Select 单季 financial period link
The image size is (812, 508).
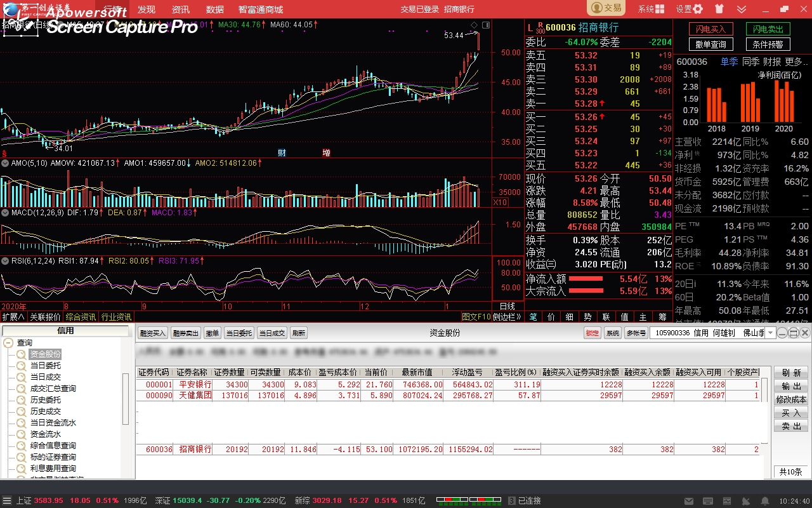coord(729,62)
